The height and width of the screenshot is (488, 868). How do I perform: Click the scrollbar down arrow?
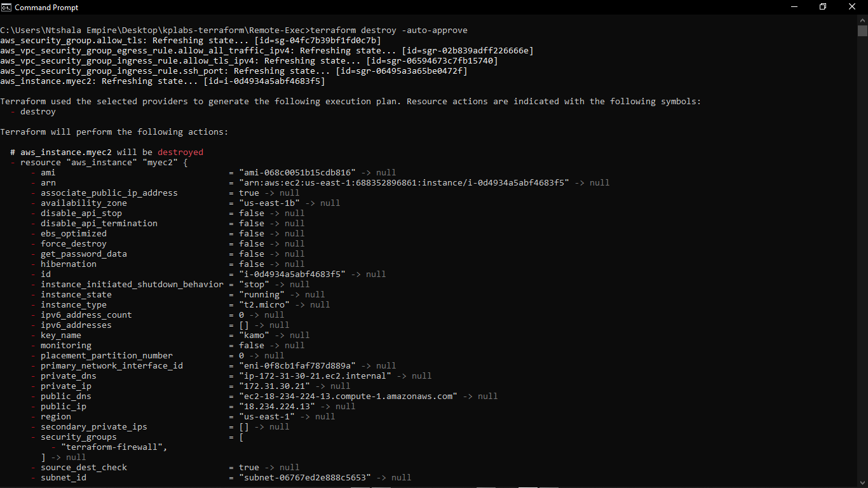(x=862, y=482)
